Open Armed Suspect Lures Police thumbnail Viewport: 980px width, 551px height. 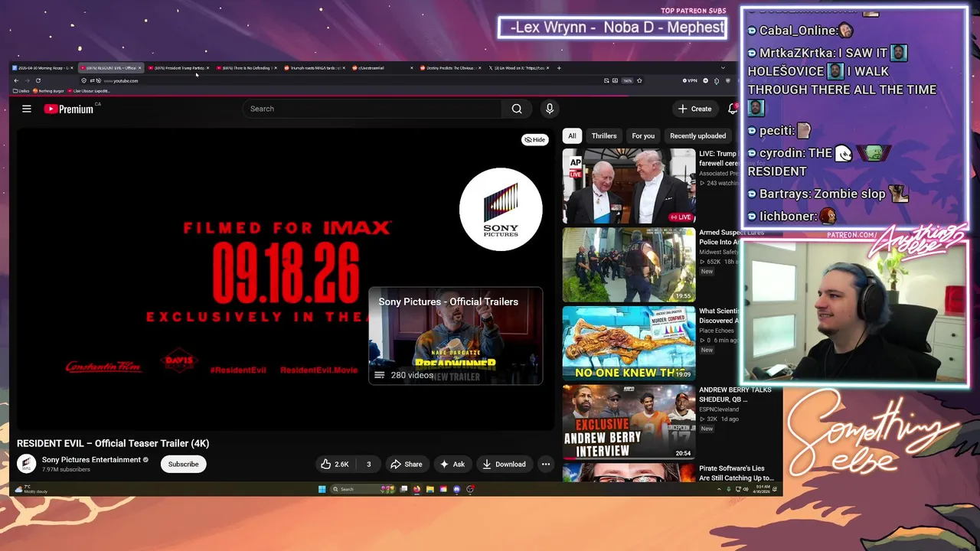point(629,265)
